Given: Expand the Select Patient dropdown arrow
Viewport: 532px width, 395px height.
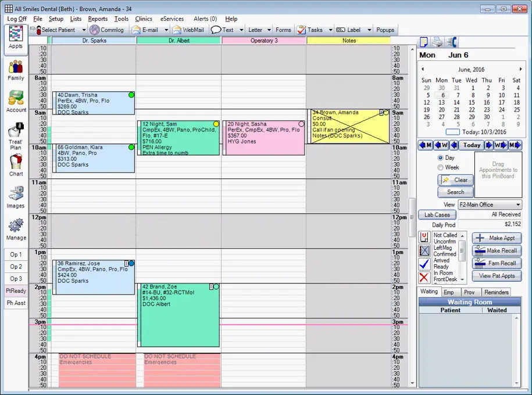Looking at the screenshot, I should (x=84, y=30).
